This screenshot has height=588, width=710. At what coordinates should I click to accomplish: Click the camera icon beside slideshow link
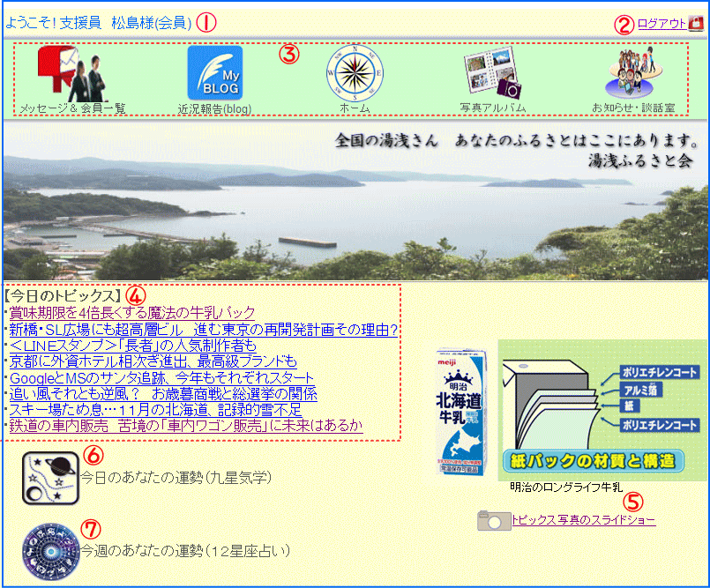pyautogui.click(x=493, y=520)
